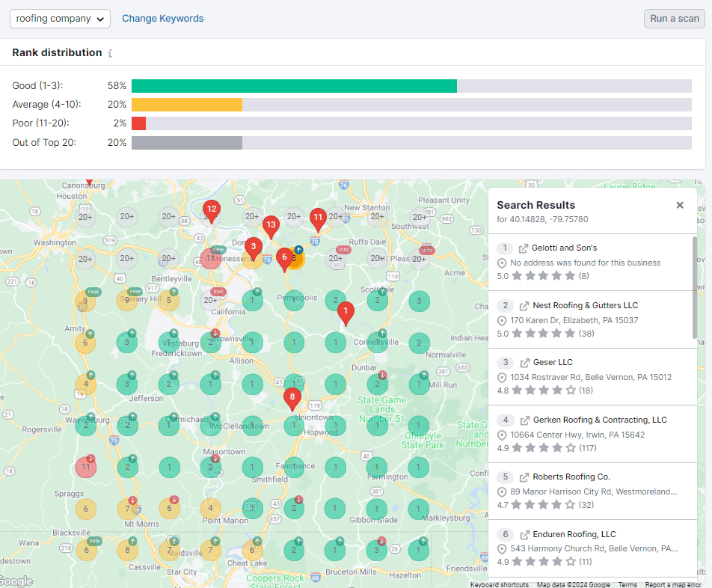Click location pin icon for Geser LLC address
This screenshot has height=588, width=712.
502,378
